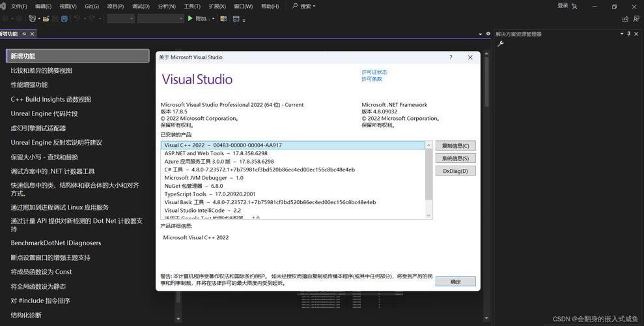Select the NuGet 包管理器 row
644x326 pixels.
pyautogui.click(x=293, y=186)
